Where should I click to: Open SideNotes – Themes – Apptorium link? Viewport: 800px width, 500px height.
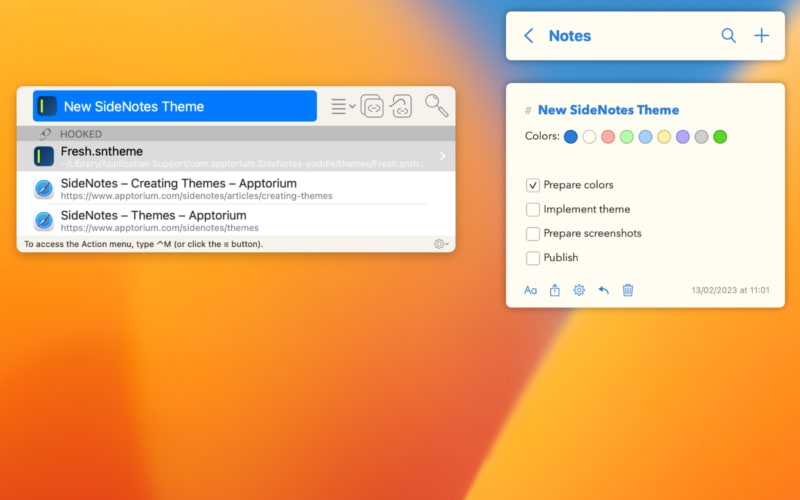154,215
